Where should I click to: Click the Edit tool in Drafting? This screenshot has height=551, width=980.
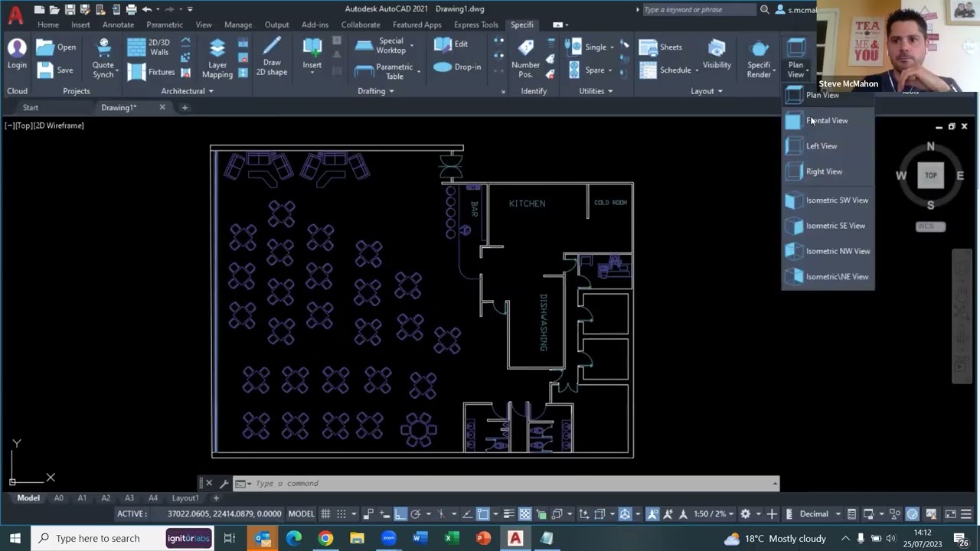(451, 44)
